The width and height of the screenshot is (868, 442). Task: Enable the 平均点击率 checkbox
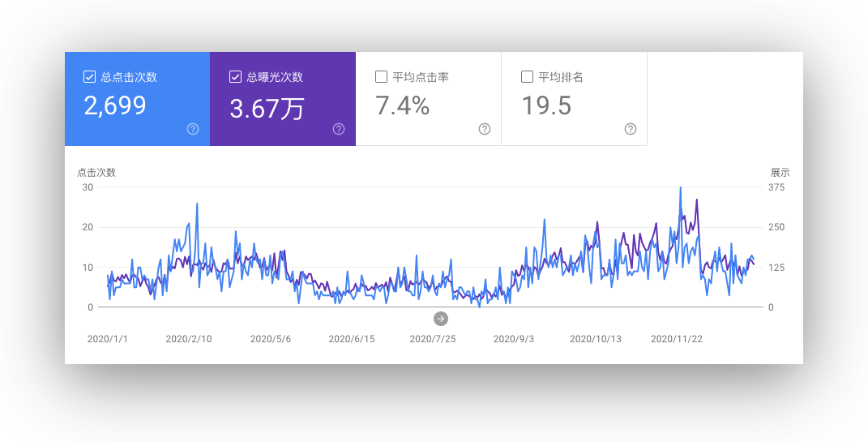[382, 77]
